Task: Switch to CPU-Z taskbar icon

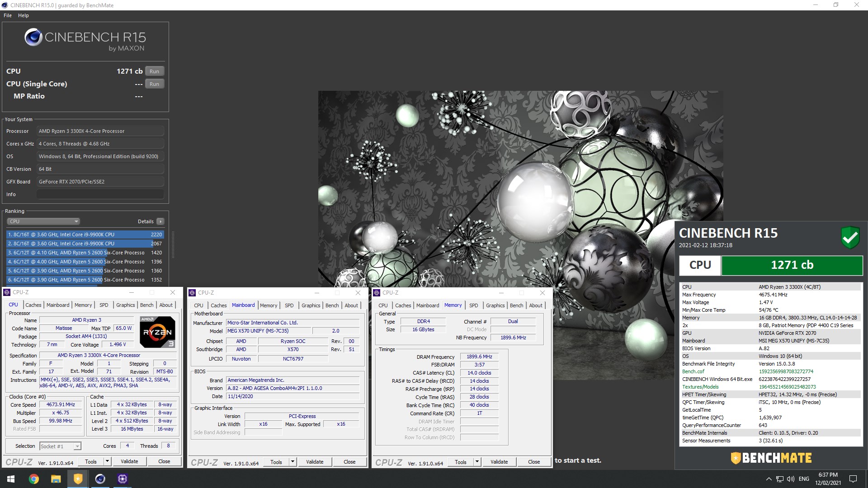Action: pos(123,479)
